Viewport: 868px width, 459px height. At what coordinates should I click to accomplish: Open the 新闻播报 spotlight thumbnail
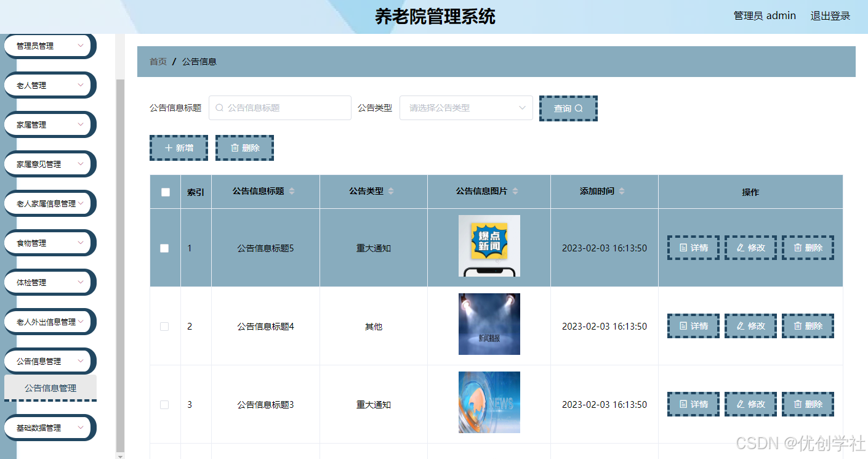pos(489,324)
